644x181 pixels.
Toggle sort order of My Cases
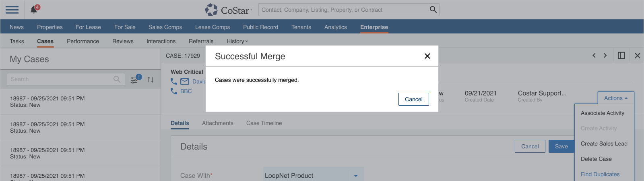pos(151,80)
